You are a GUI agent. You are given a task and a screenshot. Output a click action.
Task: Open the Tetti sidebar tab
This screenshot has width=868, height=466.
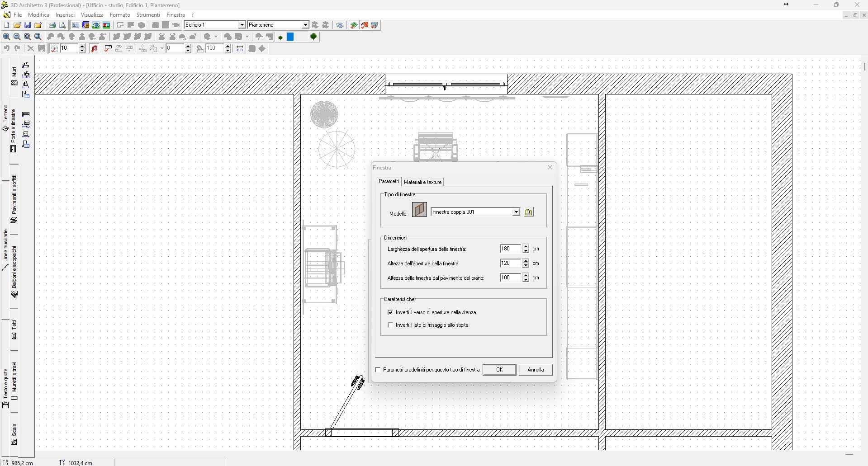click(x=14, y=329)
